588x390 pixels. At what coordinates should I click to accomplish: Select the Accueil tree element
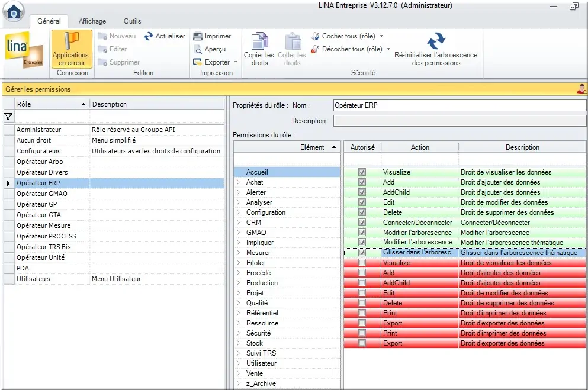[x=287, y=172]
